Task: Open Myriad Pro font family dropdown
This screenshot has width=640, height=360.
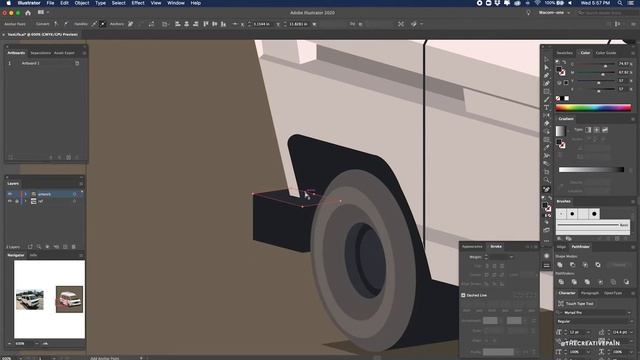Action: click(x=629, y=313)
